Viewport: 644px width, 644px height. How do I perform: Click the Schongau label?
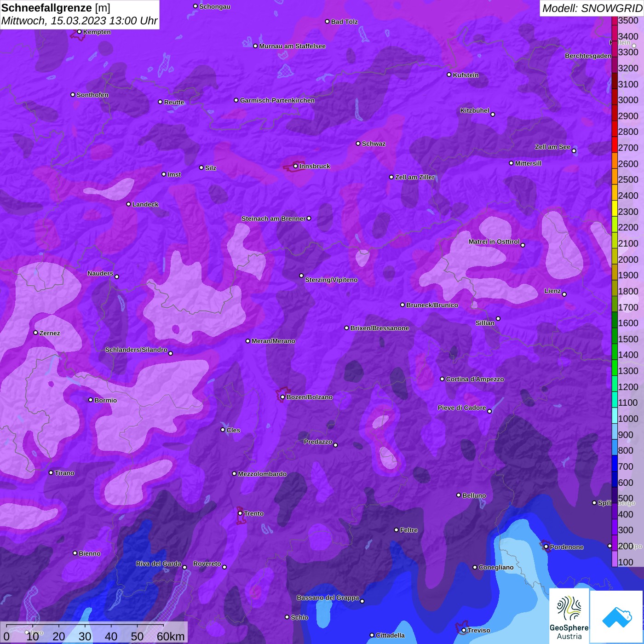tap(215, 6)
